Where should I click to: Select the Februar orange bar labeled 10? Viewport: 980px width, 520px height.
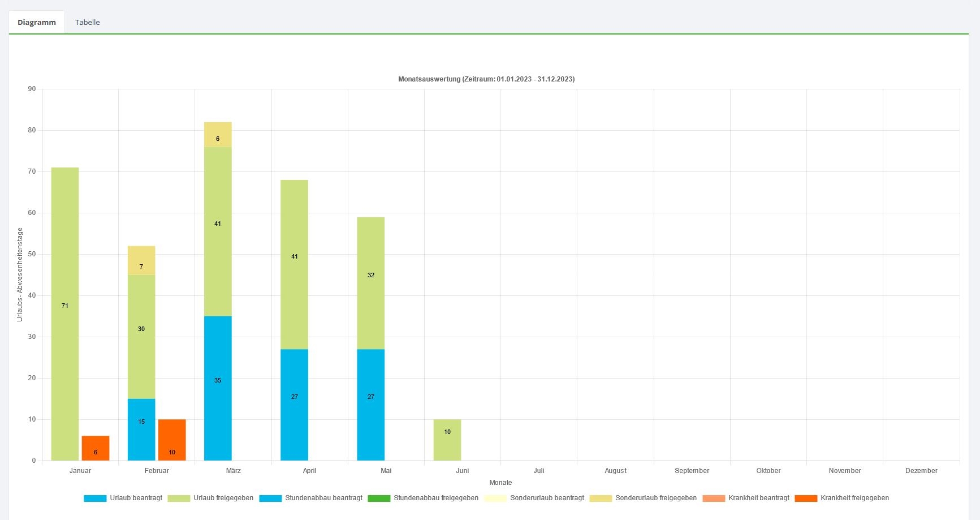coord(172,440)
